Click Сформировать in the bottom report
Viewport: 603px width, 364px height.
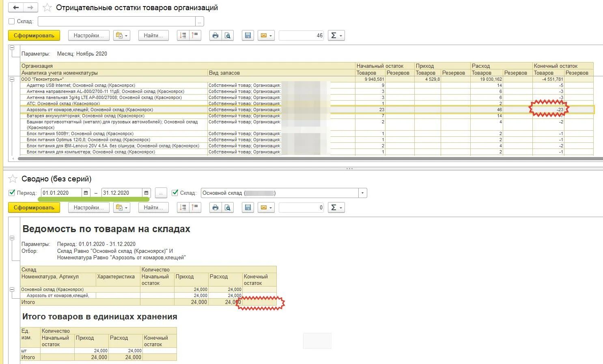click(x=34, y=207)
